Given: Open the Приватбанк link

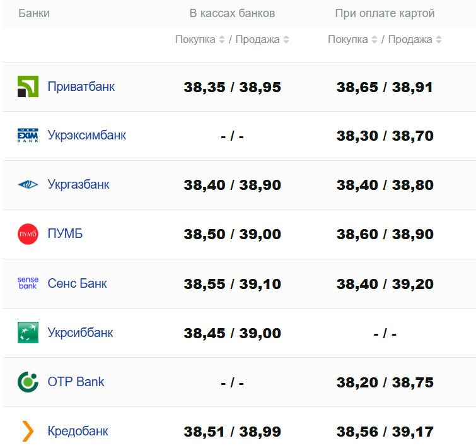Looking at the screenshot, I should pos(81,86).
